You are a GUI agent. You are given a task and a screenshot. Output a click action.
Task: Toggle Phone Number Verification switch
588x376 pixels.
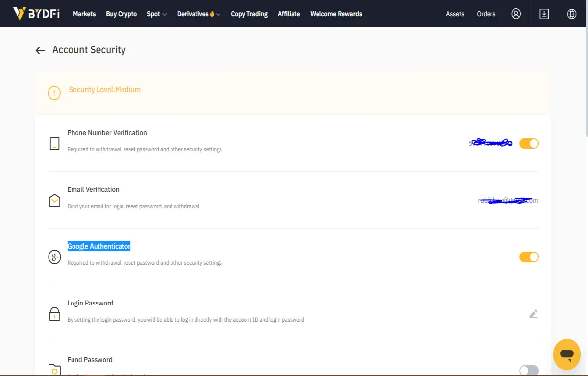pyautogui.click(x=529, y=143)
